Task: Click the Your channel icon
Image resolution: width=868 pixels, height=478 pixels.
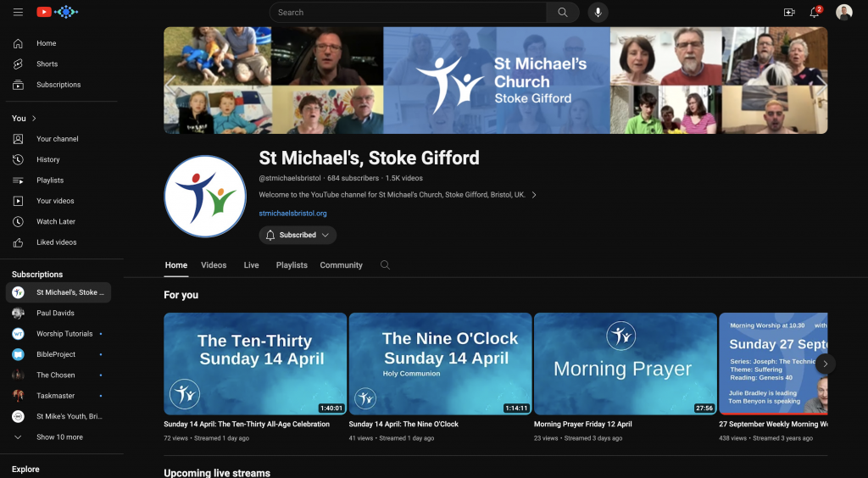Action: click(19, 139)
